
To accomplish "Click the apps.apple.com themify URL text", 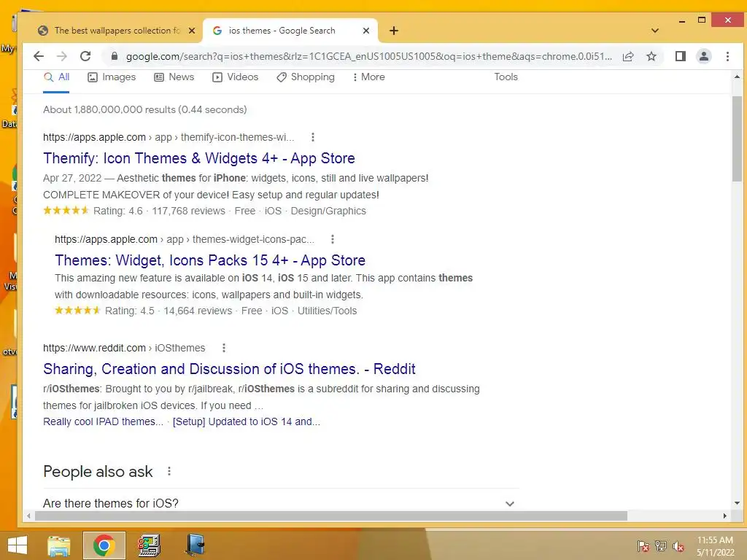I will click(x=169, y=137).
